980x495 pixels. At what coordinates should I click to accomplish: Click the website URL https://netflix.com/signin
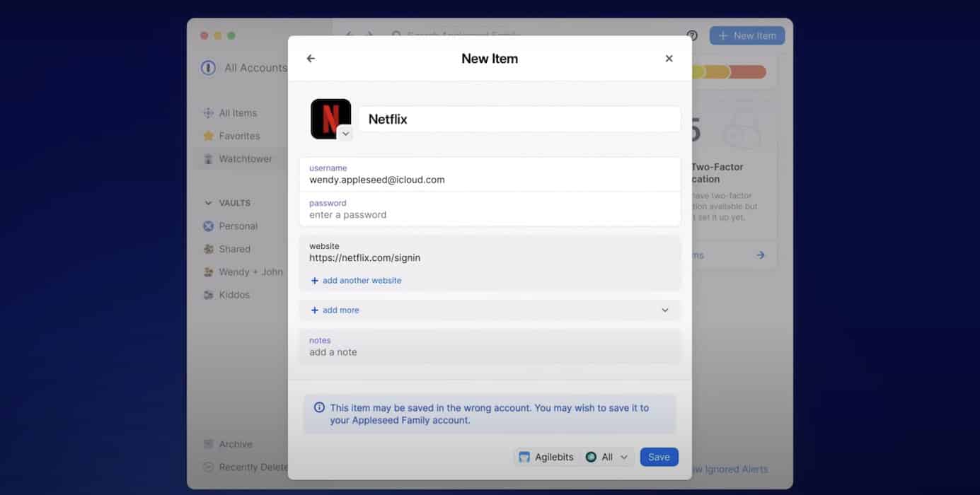[x=364, y=258]
